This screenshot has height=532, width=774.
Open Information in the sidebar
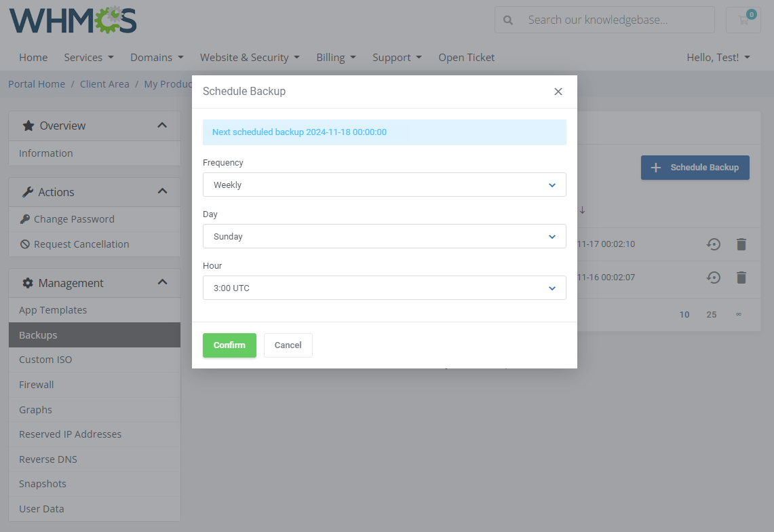pos(94,153)
